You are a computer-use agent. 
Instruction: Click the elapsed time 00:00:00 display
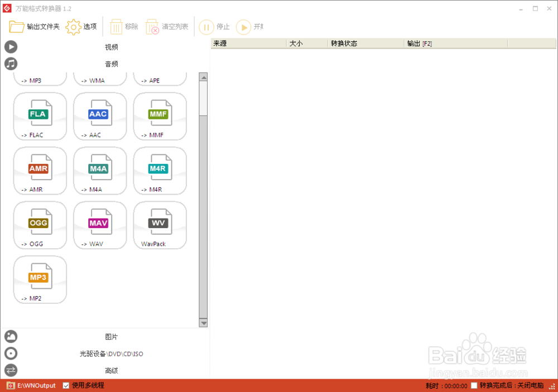[x=456, y=386]
